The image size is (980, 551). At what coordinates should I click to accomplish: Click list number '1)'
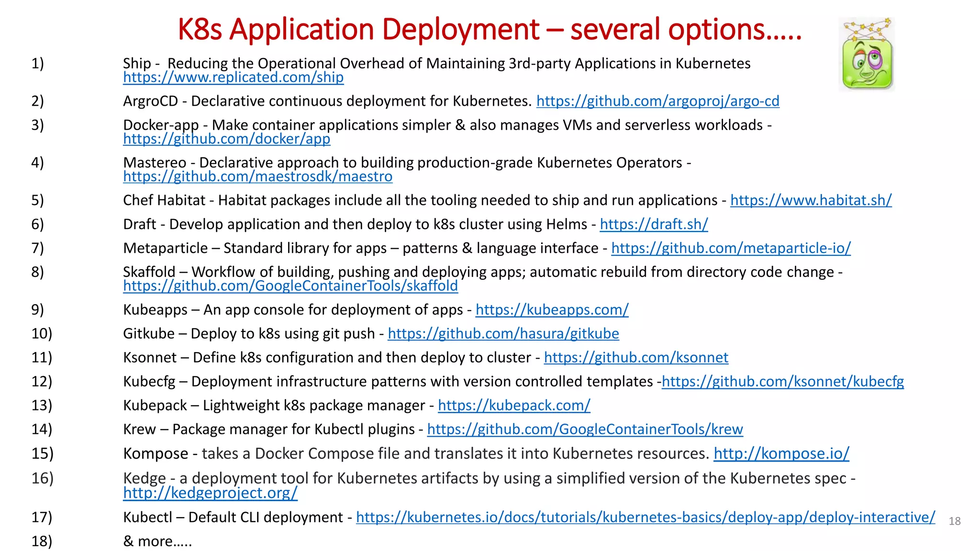pyautogui.click(x=37, y=63)
